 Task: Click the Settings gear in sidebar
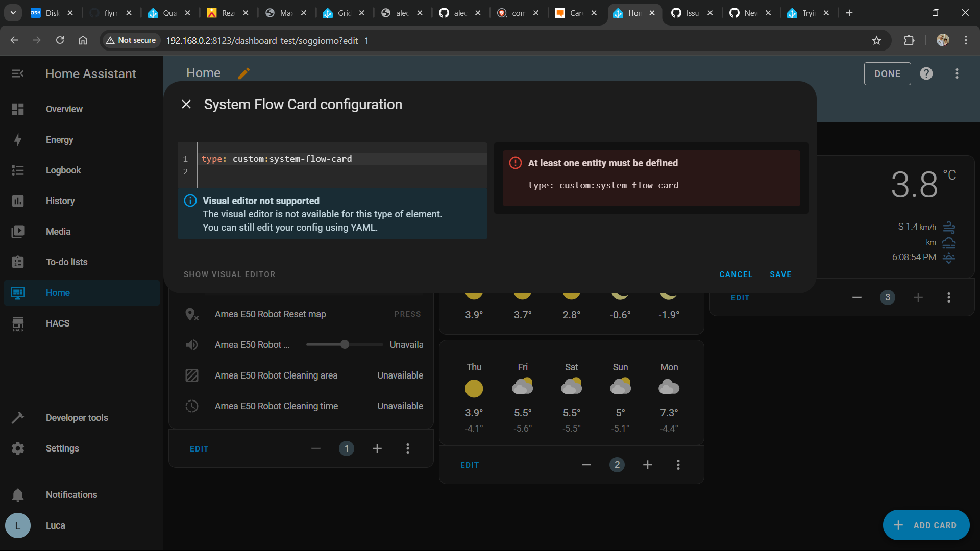[x=18, y=448]
